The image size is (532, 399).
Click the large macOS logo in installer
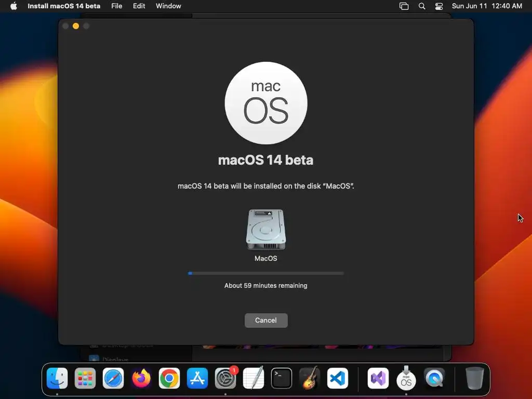point(266,103)
